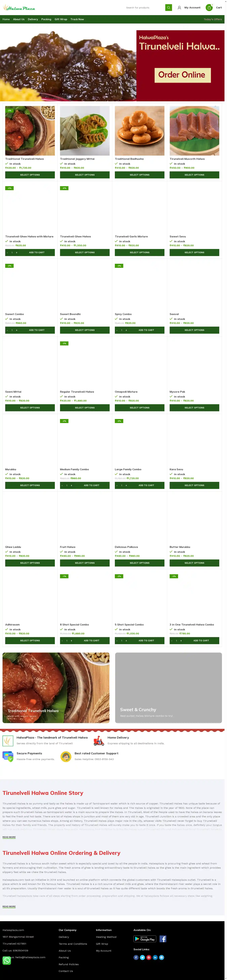
Task: Click the Google Play store badge
Action: coord(145,939)
